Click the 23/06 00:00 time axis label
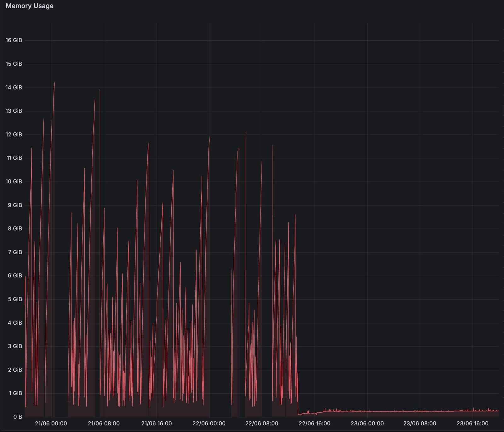504x432 pixels. 367,423
